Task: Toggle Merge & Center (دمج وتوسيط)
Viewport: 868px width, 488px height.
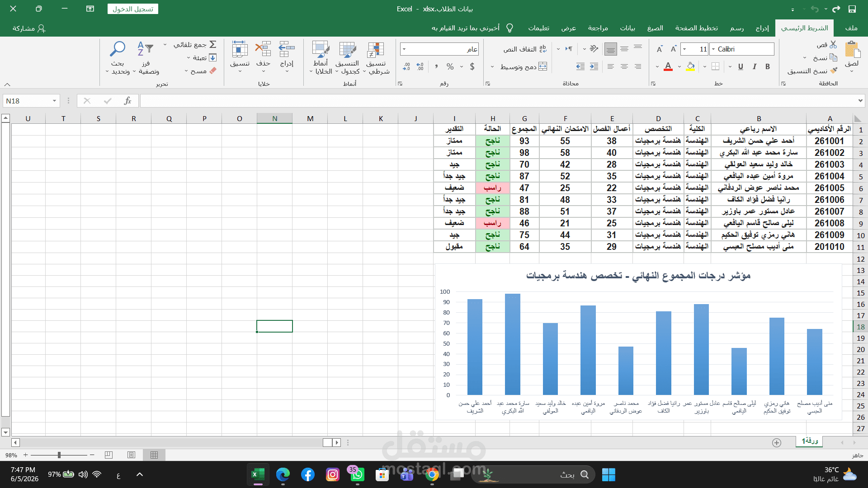Action: pos(524,66)
